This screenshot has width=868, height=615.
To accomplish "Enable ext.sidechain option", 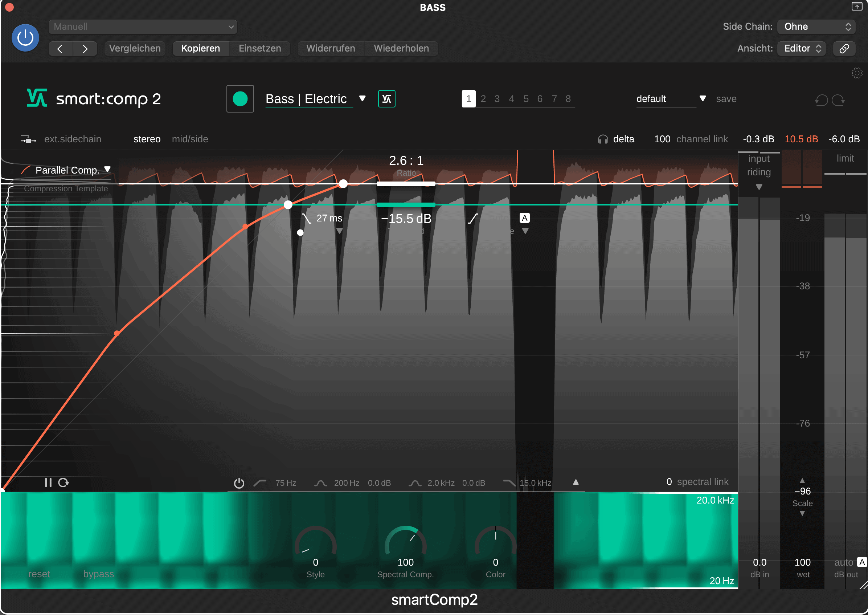I will pos(73,139).
